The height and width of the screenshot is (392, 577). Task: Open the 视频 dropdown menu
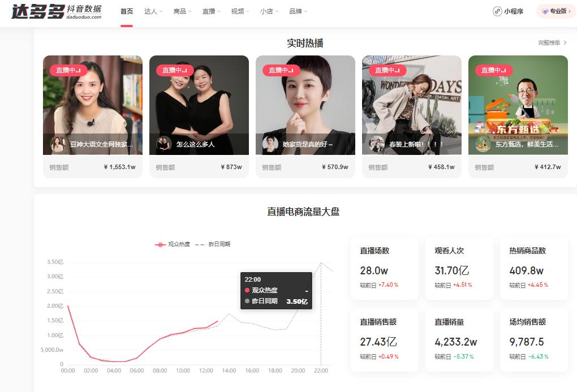tap(238, 11)
